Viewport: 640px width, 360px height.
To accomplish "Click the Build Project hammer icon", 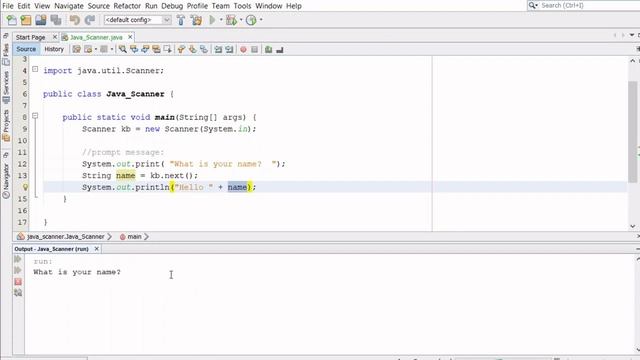I will point(181,20).
